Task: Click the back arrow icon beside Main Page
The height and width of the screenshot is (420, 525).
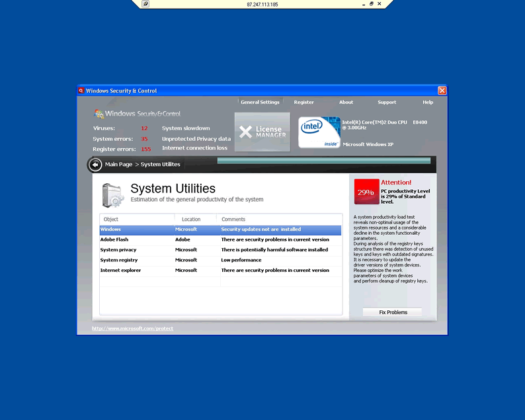Action: tap(95, 165)
